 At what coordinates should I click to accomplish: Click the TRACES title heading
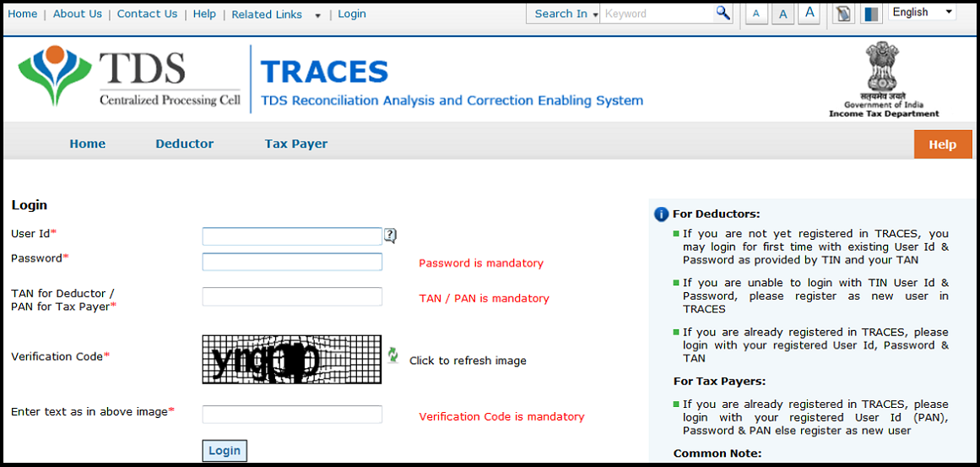click(325, 72)
